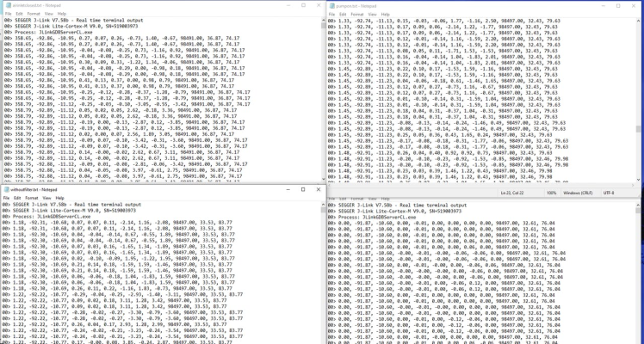Open View menu in pumpon.txt window
The image size is (644, 344).
point(373,15)
